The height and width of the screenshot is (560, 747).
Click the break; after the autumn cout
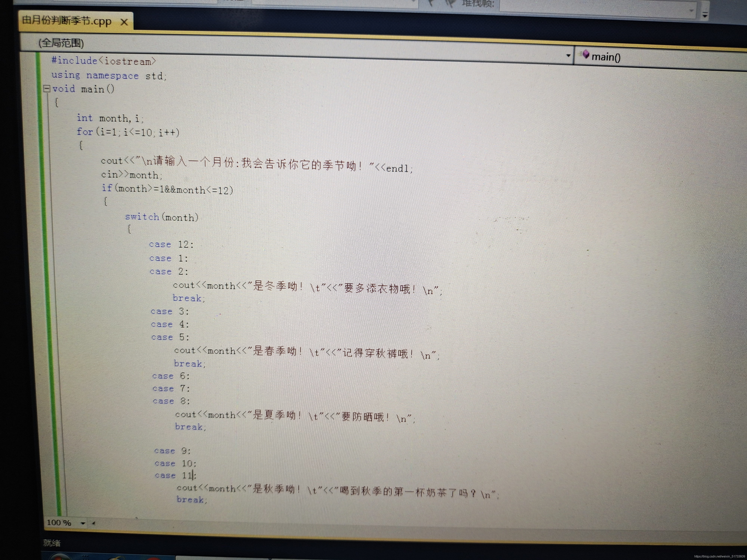192,500
